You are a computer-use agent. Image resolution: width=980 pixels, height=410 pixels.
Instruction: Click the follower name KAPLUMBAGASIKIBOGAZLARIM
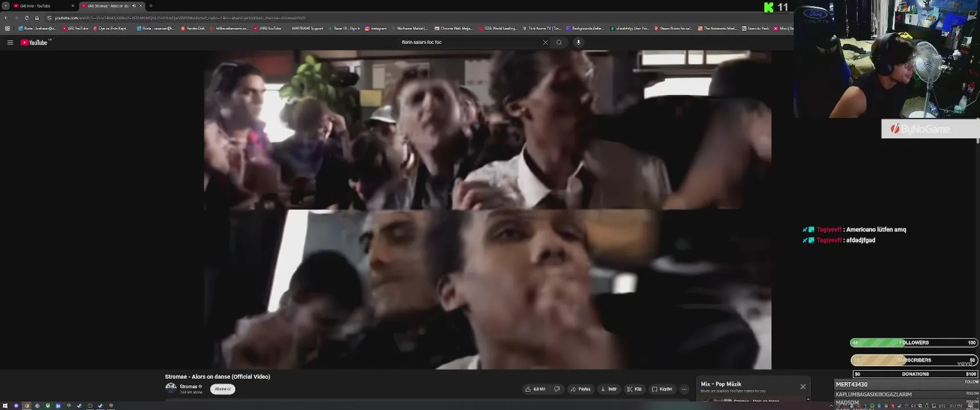tap(873, 394)
